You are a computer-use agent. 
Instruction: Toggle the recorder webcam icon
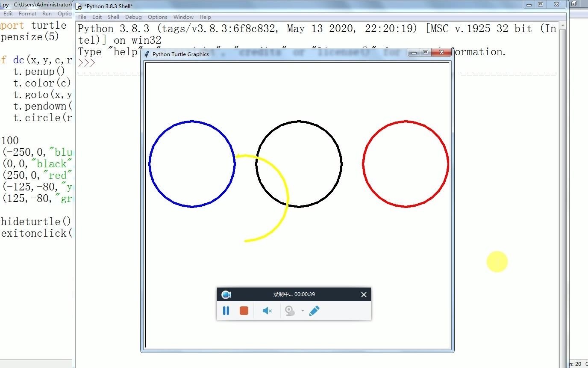290,311
